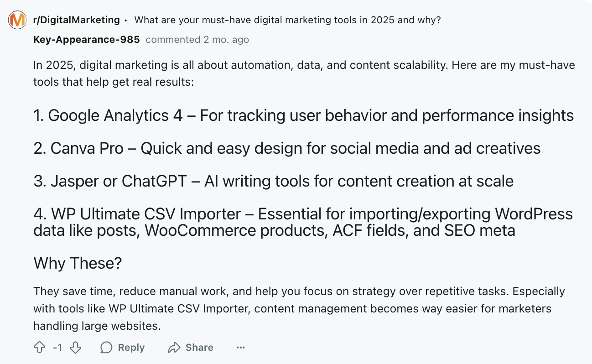This screenshot has width=592, height=364.
Task: Click the Share button
Action: coord(199,347)
